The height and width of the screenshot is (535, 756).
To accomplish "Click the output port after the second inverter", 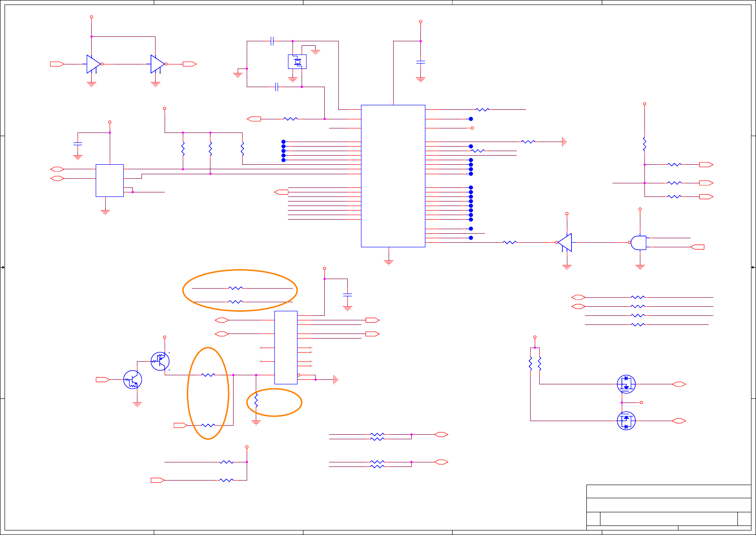I will point(190,64).
